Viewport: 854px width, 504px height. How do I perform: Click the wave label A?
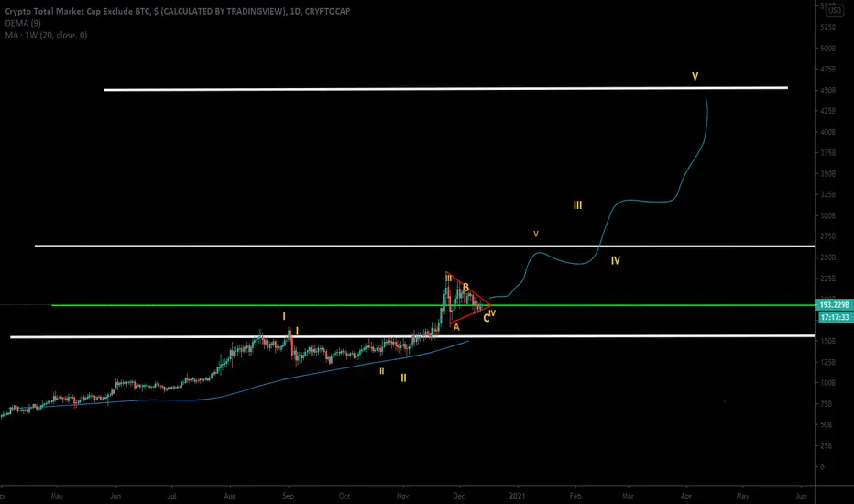456,327
